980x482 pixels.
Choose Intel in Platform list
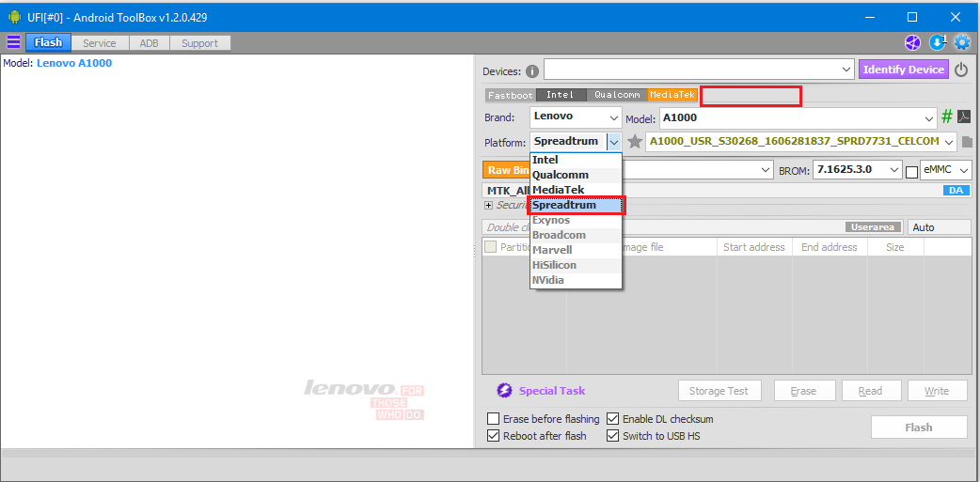coord(576,160)
